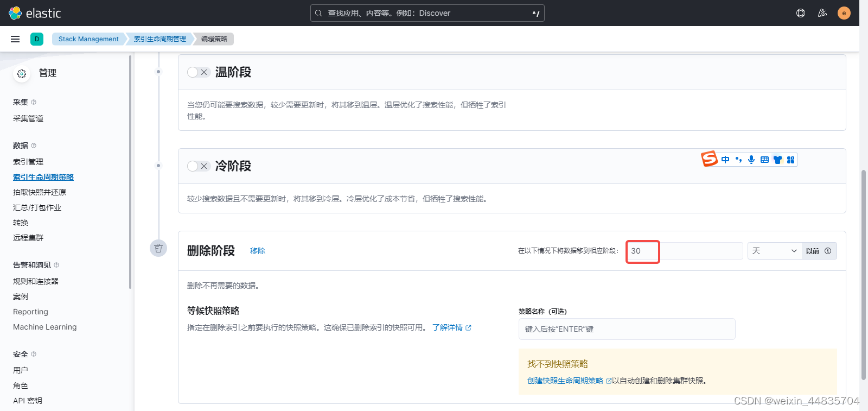
Task: Go to 索引生命周期管理 breadcrumb
Action: pyautogui.click(x=159, y=39)
